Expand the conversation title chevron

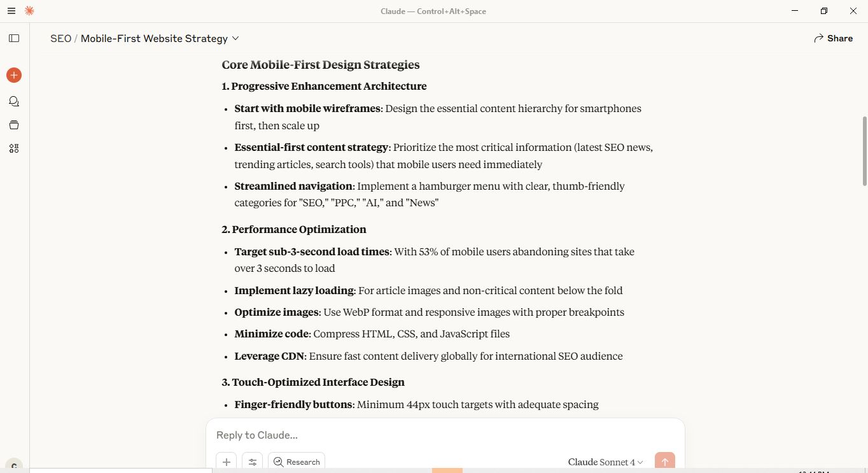(235, 38)
